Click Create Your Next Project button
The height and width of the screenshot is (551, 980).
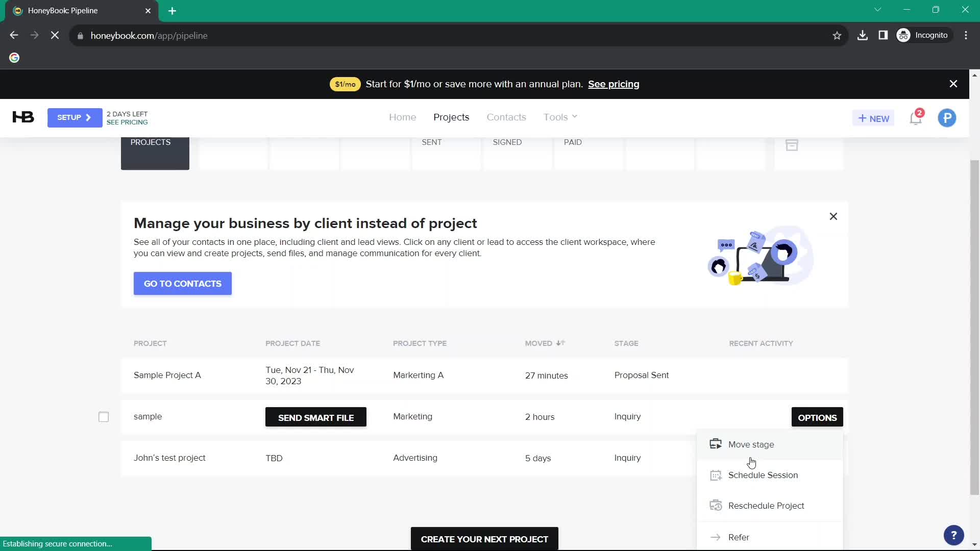tap(484, 539)
